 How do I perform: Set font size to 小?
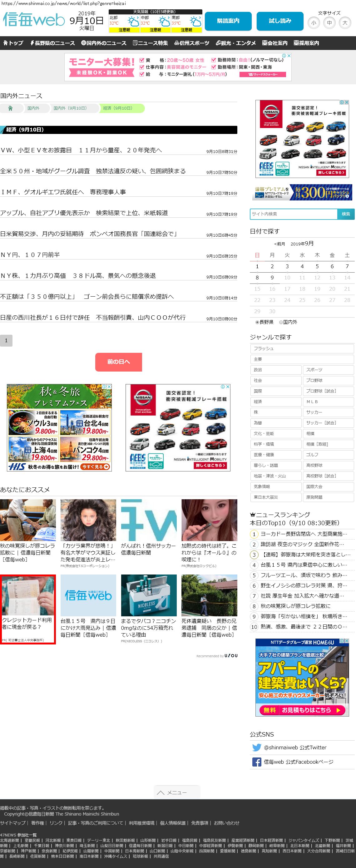[x=314, y=23]
